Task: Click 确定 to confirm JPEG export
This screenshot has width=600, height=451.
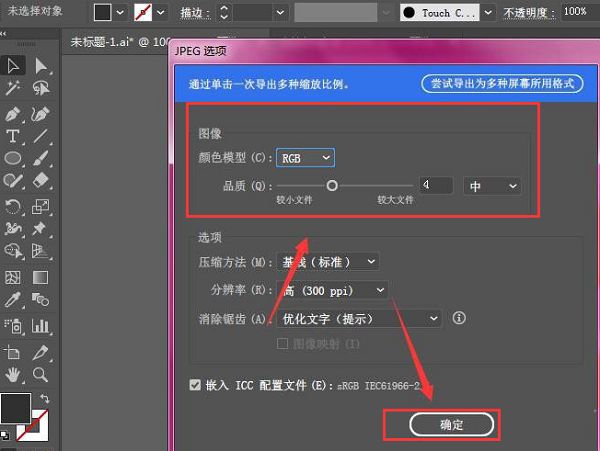Action: coord(452,425)
